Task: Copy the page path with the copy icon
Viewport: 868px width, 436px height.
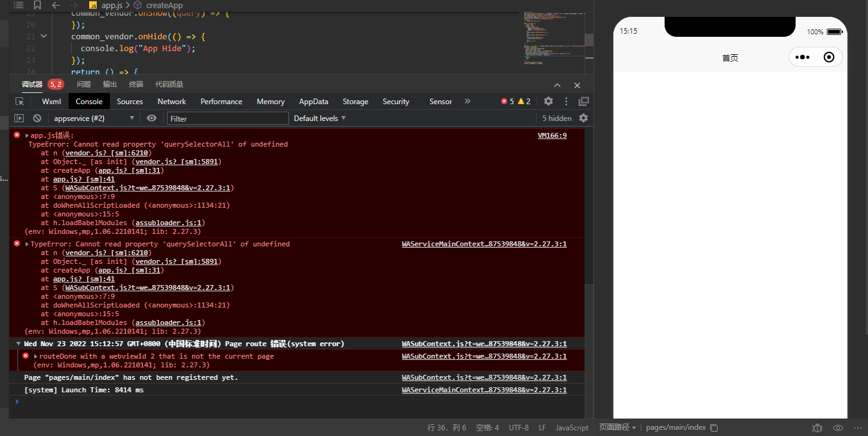Action: click(714, 428)
